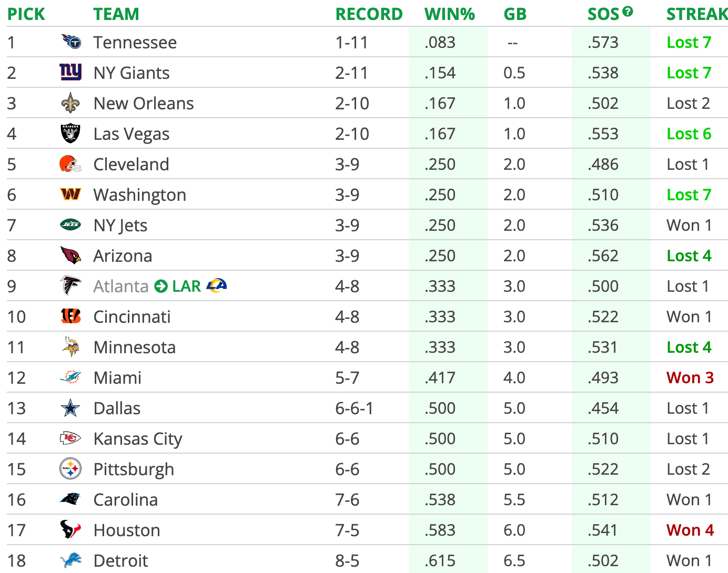
Task: Sort table by STREAK column header
Action: point(696,14)
